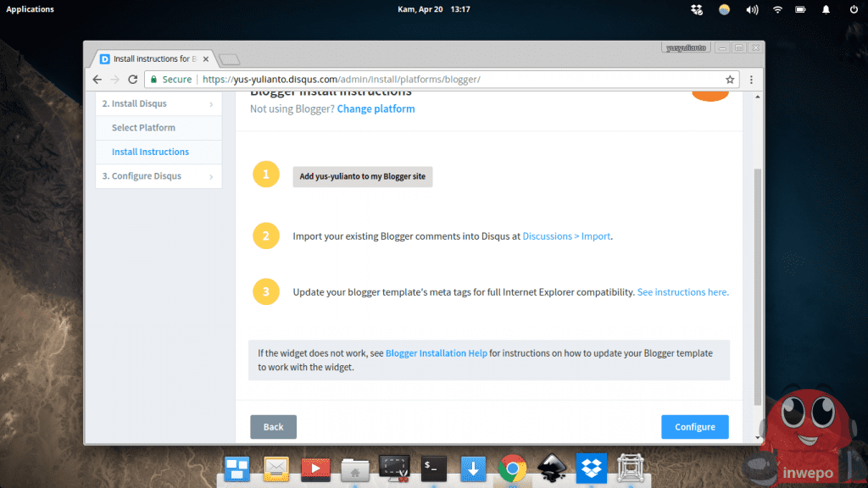Open Dropbox tray indicator
The height and width of the screenshot is (488, 868).
coord(697,9)
